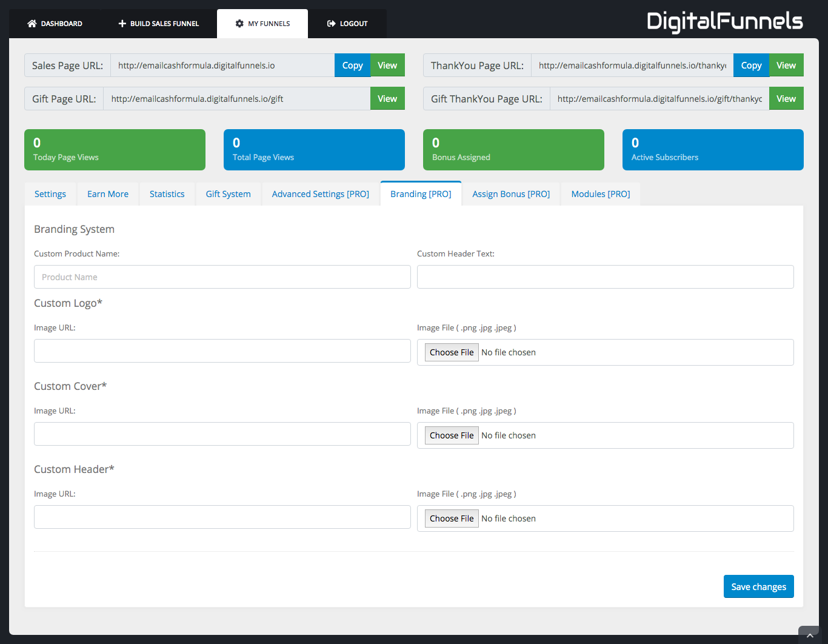Click the Today Page Views card
Image resolution: width=828 pixels, height=644 pixels.
pyautogui.click(x=115, y=150)
